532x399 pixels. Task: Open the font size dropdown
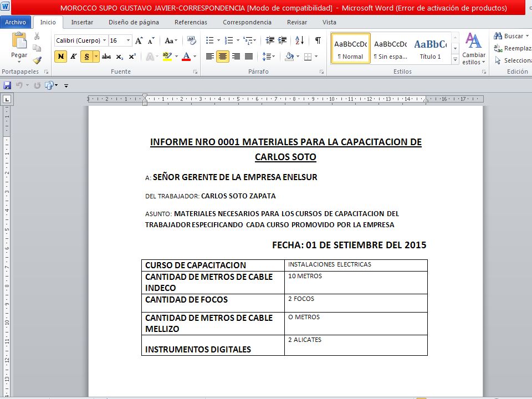(128, 40)
